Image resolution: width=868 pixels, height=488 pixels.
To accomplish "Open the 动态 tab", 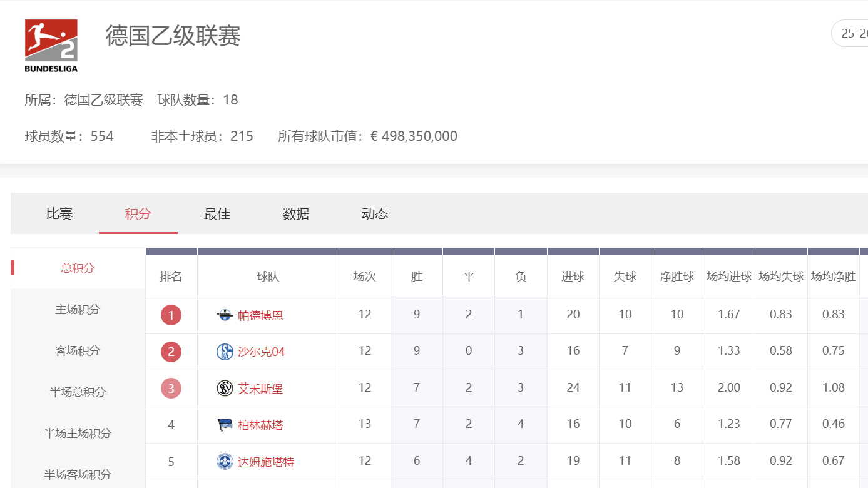I will point(374,213).
